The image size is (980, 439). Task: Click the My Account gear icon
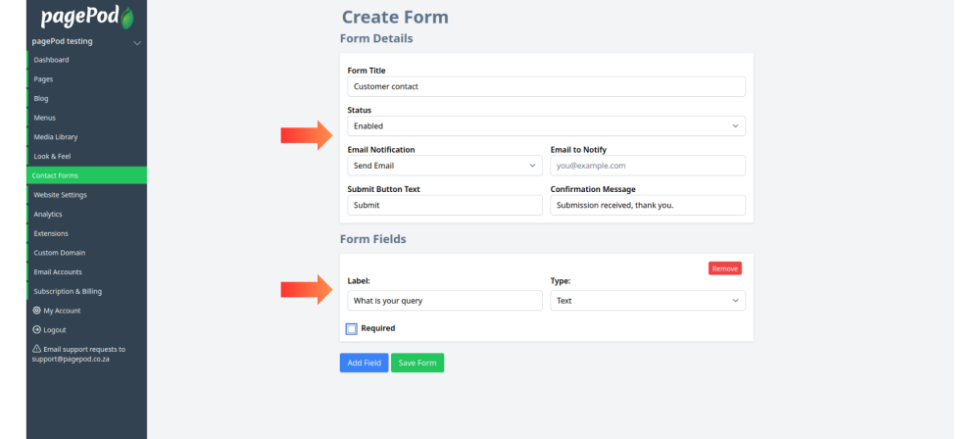pos(37,311)
